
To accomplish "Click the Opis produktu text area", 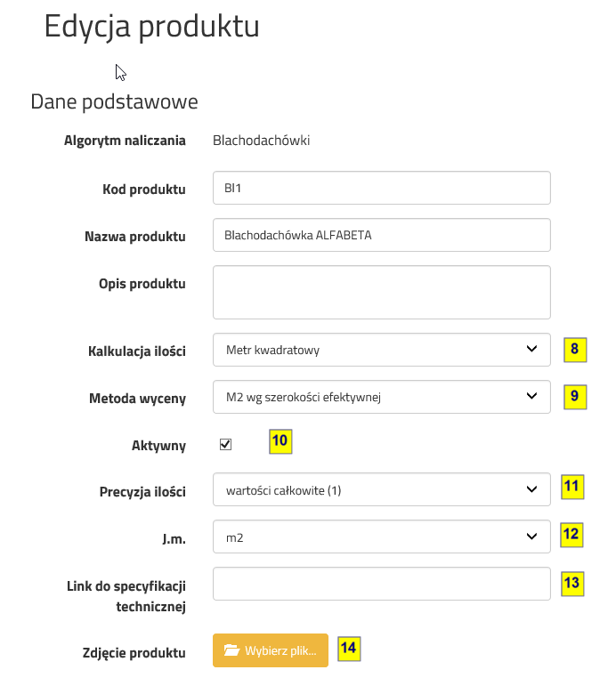I will [x=381, y=292].
